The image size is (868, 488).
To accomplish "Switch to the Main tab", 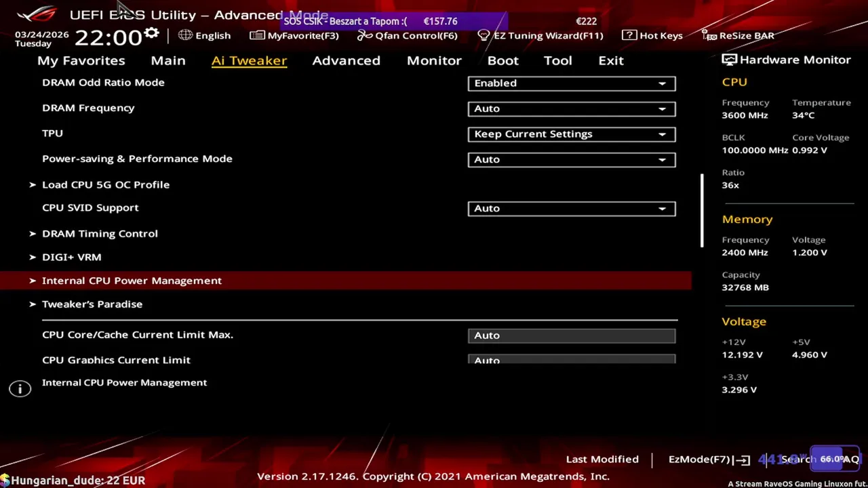I will [168, 60].
